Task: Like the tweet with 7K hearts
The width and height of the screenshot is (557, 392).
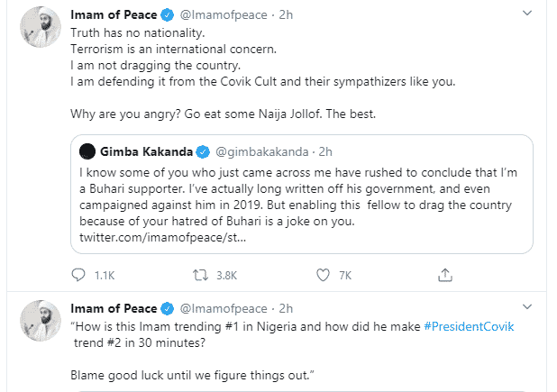Action: [x=323, y=275]
